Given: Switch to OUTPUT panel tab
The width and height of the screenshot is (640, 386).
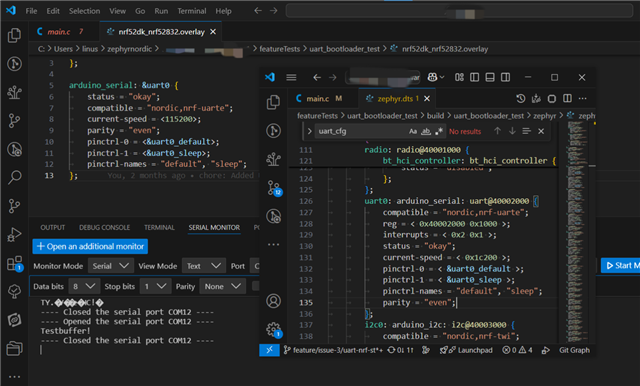Looking at the screenshot, I should click(x=53, y=227).
